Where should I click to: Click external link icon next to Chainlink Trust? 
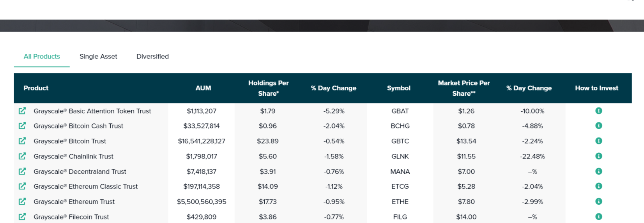tap(22, 156)
